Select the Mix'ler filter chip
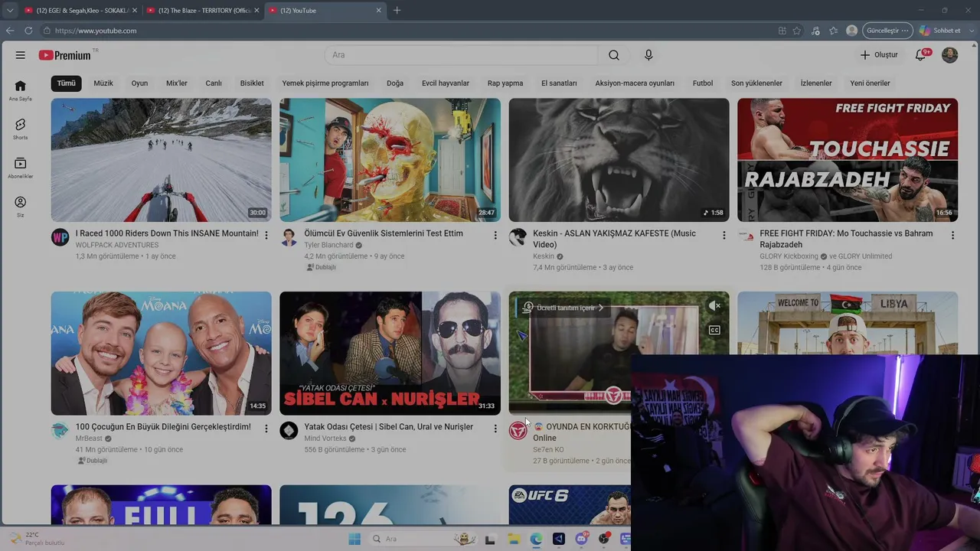The height and width of the screenshot is (551, 980). click(177, 83)
